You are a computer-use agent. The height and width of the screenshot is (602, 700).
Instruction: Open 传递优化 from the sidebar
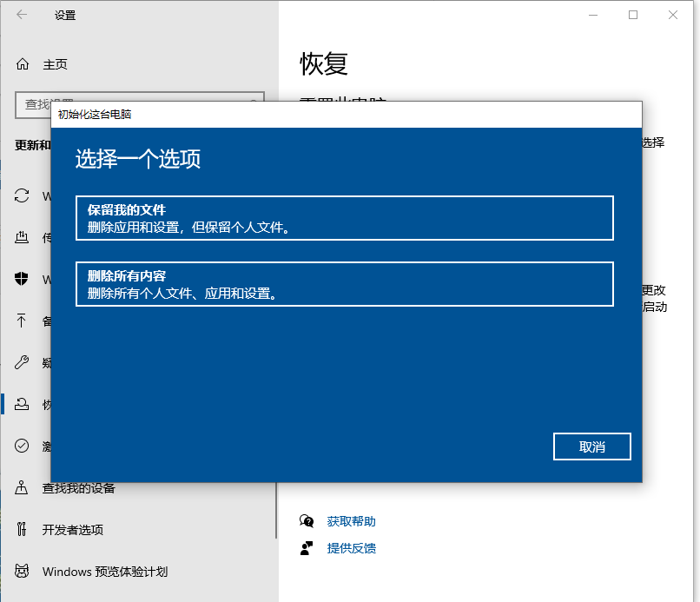coord(21,237)
